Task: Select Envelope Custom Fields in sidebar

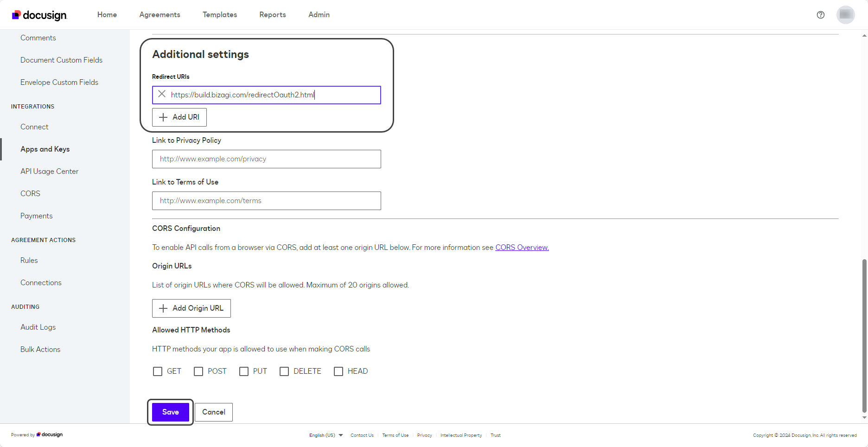Action: (x=59, y=83)
